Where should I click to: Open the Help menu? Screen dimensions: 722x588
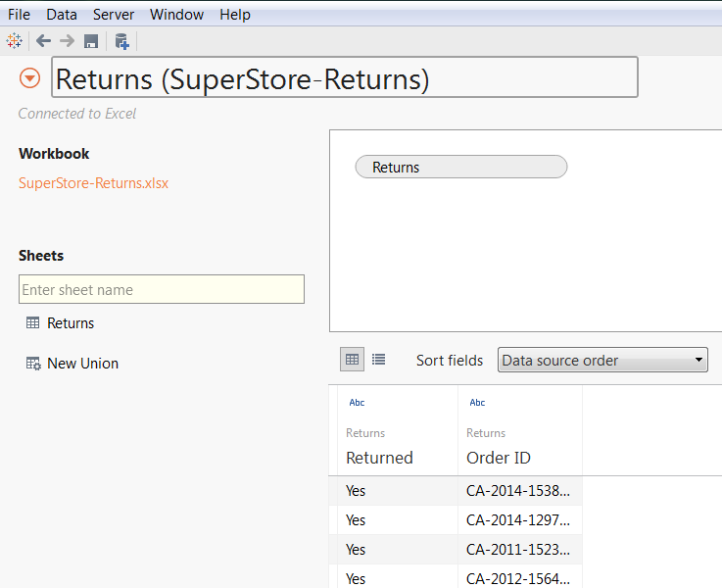235,15
